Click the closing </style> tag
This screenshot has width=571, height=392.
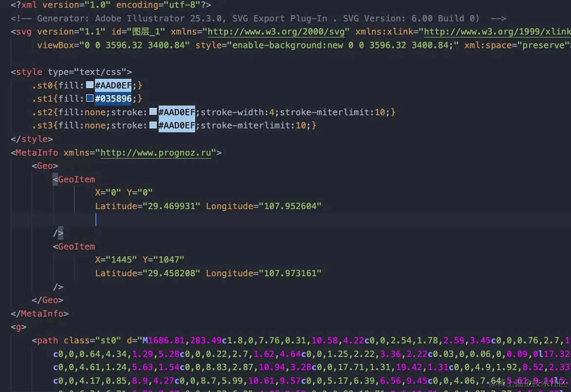[x=32, y=139]
